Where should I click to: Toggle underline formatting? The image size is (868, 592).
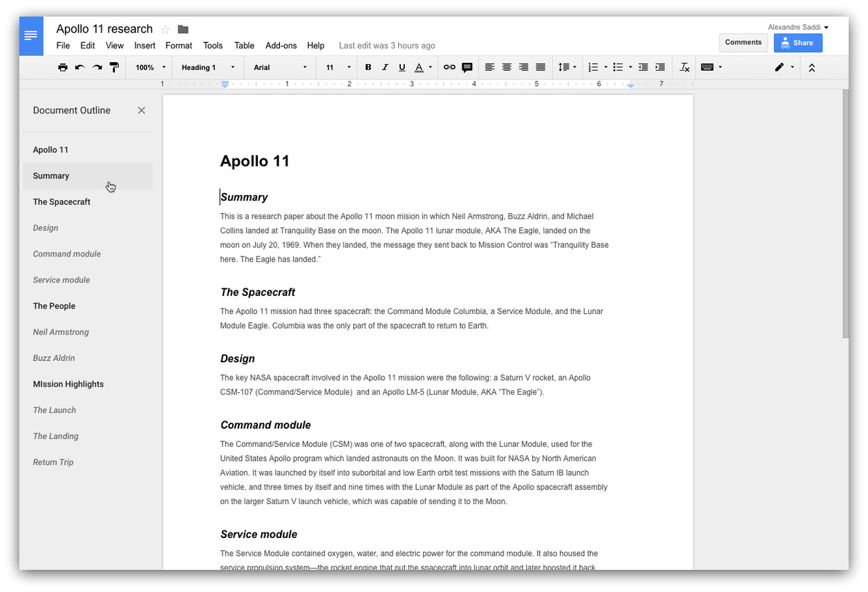pos(402,67)
